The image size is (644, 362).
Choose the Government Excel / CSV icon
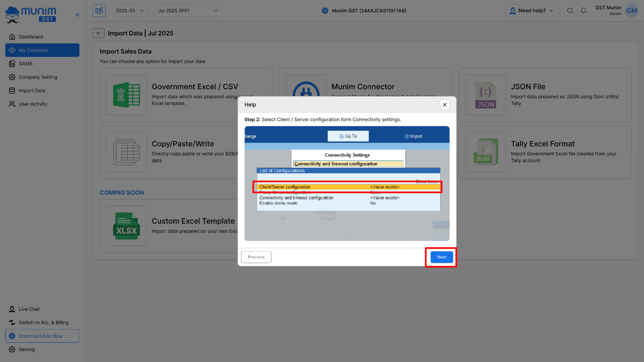pyautogui.click(x=127, y=95)
